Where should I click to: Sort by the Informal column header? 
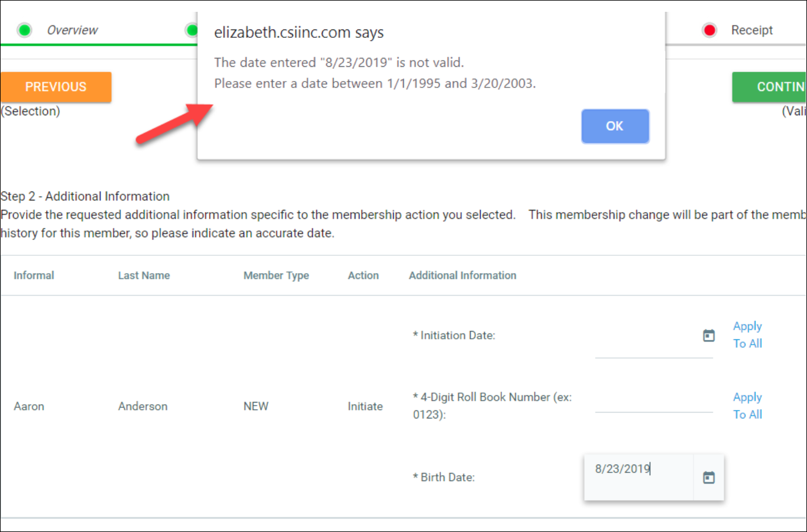34,275
